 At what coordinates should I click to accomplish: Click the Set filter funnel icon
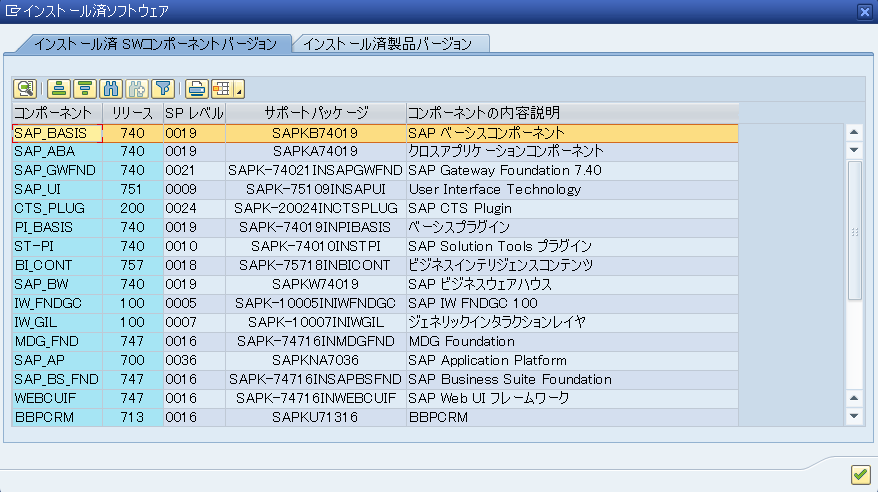click(163, 88)
